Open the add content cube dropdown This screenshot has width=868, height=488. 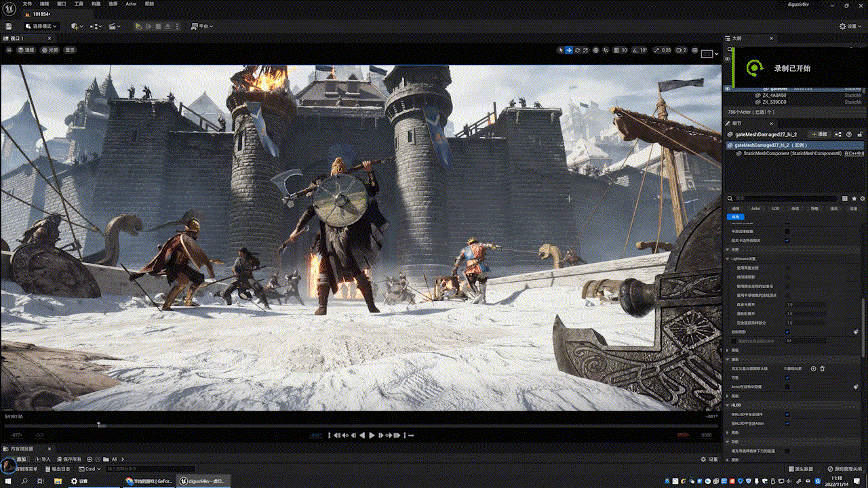click(x=77, y=26)
